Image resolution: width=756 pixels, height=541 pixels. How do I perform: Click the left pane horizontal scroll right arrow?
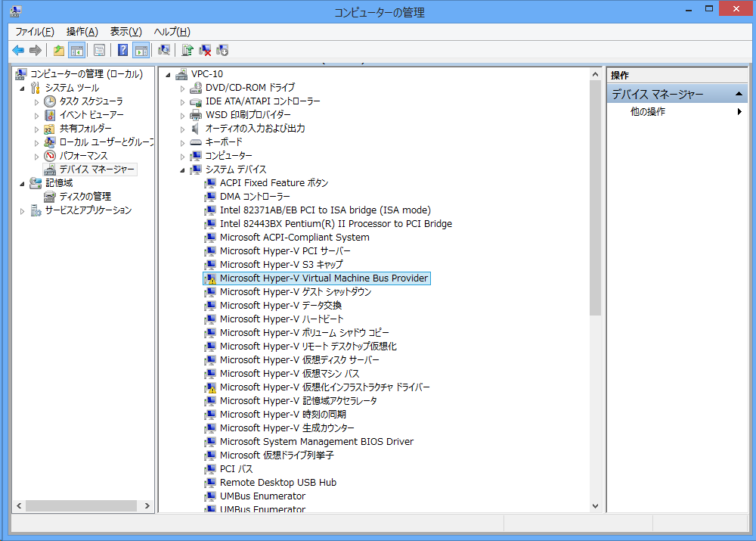click(147, 505)
